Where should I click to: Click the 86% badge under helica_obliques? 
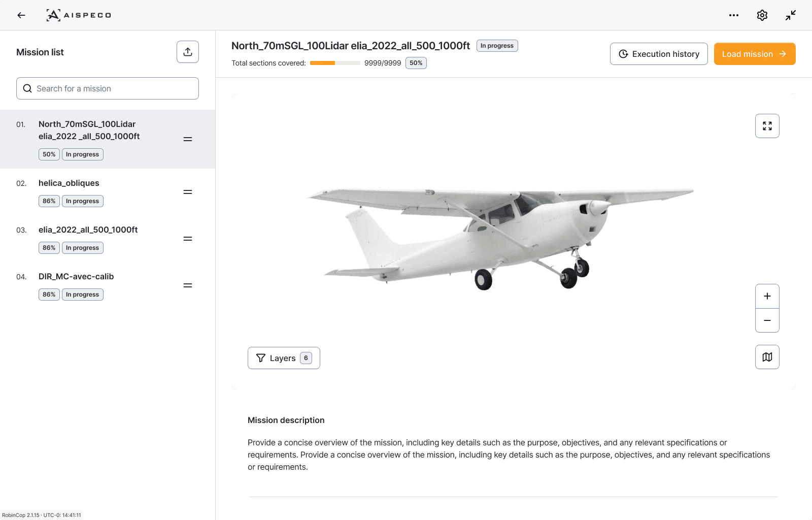click(x=49, y=201)
